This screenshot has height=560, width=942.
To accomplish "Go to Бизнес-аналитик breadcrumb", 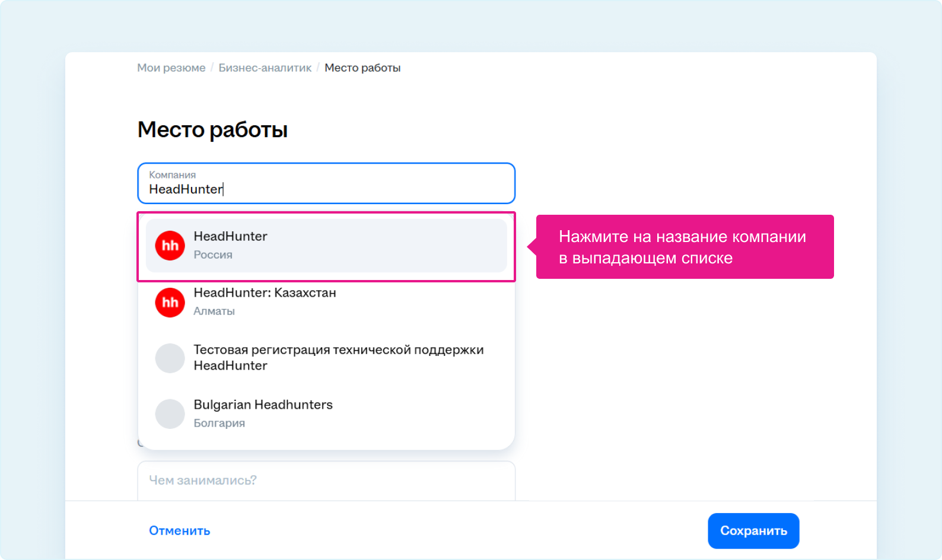I will point(265,68).
